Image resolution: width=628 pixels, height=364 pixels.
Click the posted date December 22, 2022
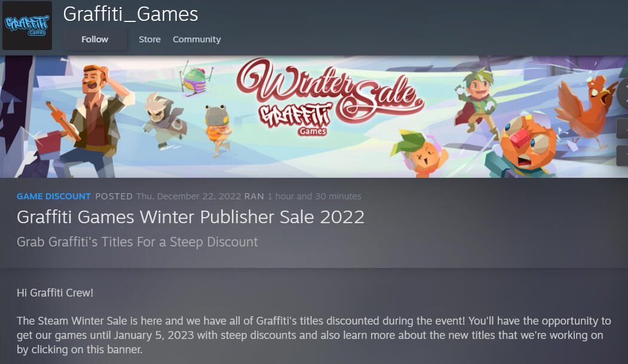(x=189, y=196)
